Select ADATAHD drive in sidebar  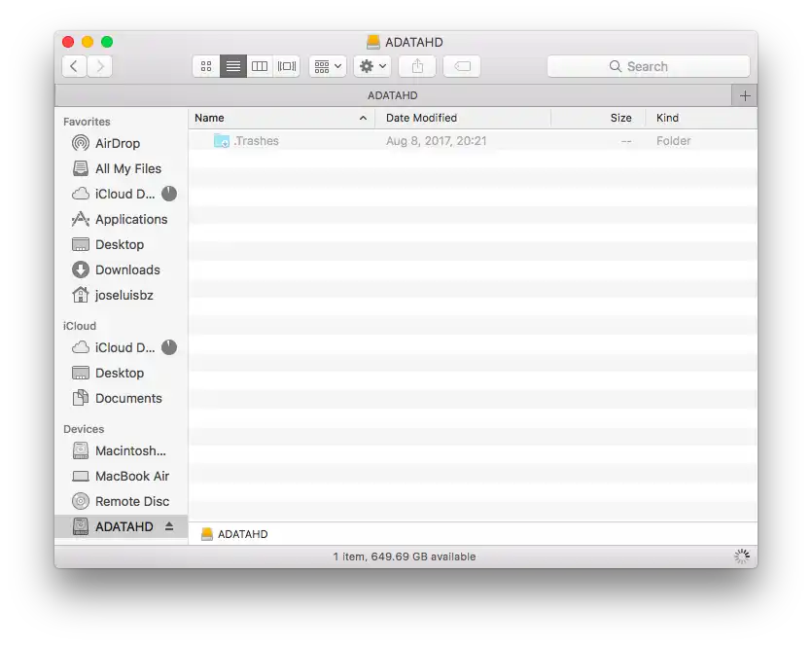pos(122,527)
